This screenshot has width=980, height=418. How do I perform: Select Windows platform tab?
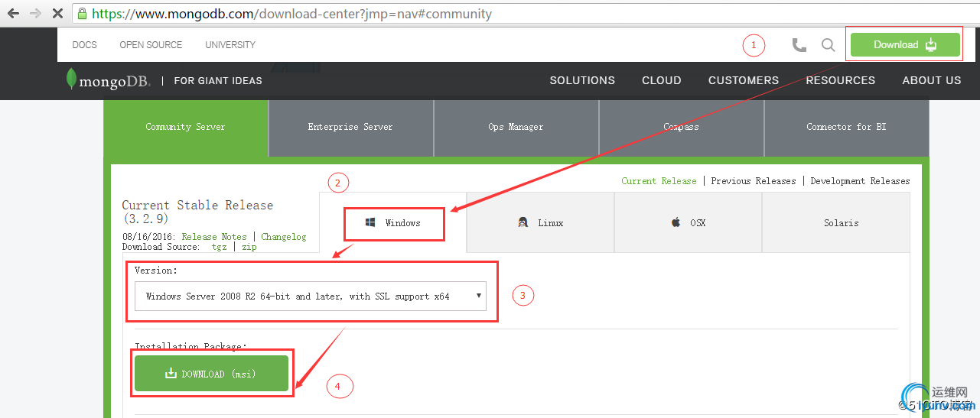tap(393, 223)
